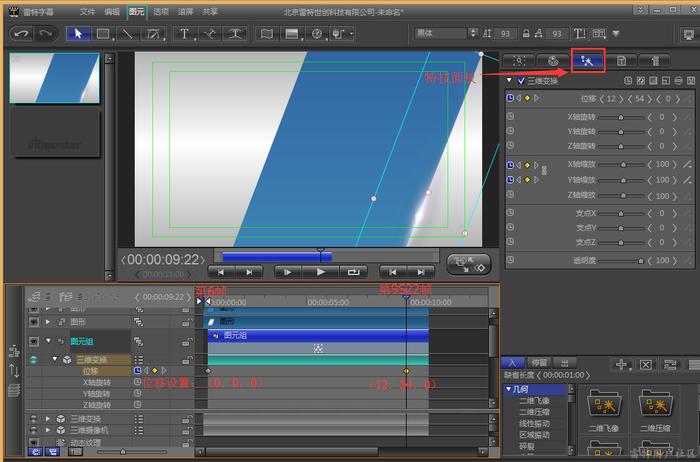Select the straight line tool
Screen dimensions: 700x462
(128, 34)
